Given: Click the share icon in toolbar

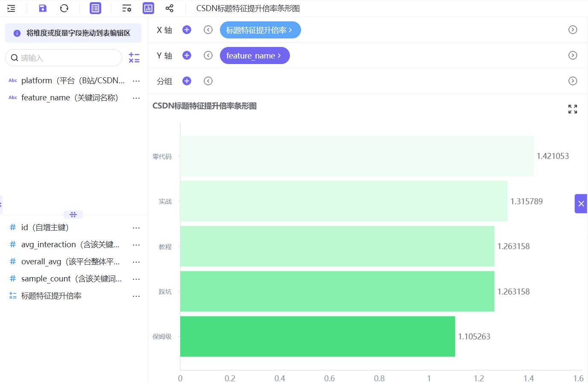Looking at the screenshot, I should (170, 8).
